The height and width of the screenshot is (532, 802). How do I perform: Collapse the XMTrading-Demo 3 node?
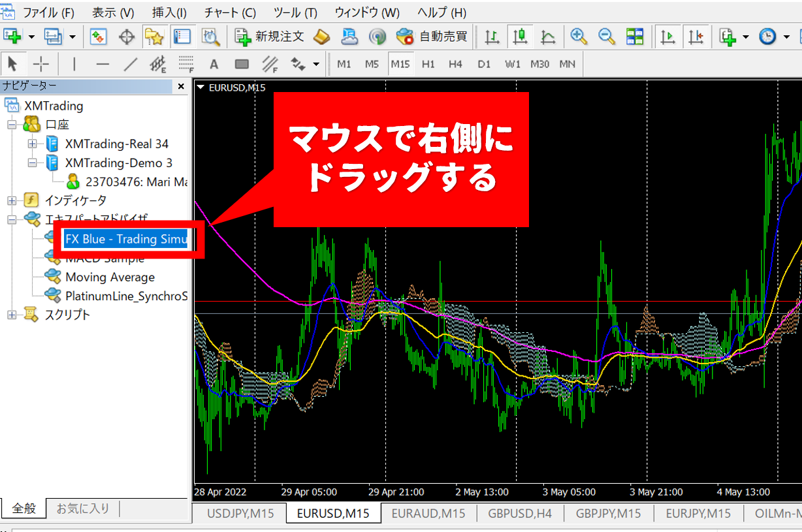coord(32,163)
